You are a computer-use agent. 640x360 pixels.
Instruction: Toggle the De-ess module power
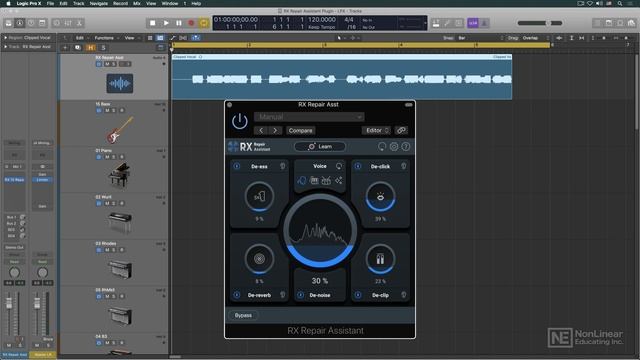[237, 166]
